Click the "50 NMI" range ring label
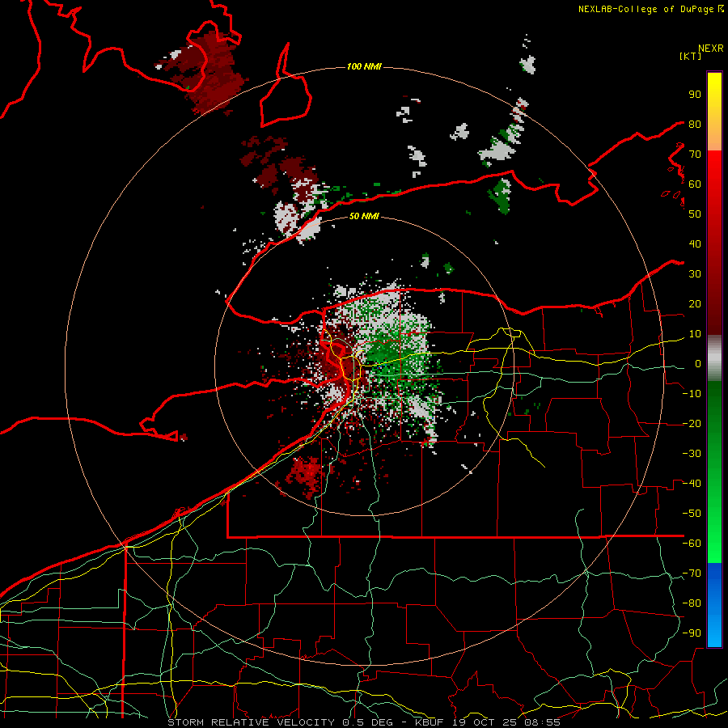The width and height of the screenshot is (728, 728). pyautogui.click(x=364, y=216)
